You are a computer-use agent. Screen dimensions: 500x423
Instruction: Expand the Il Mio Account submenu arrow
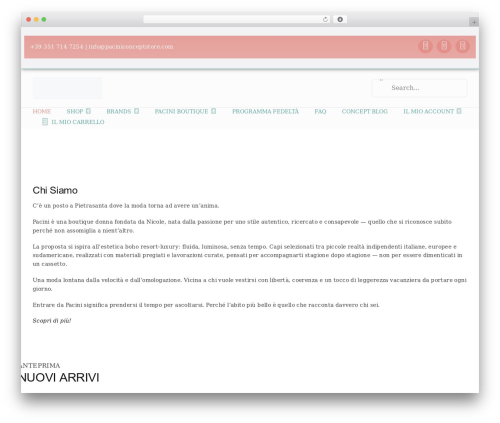[x=459, y=111]
